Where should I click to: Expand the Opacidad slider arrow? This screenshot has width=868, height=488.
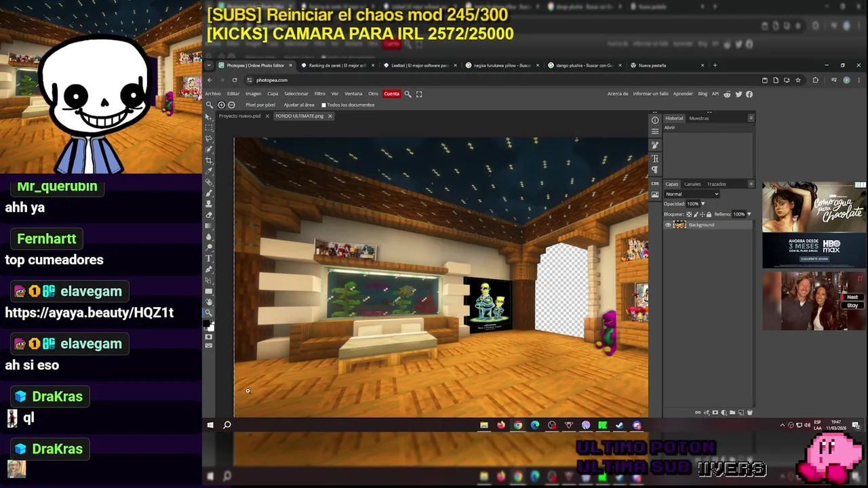click(x=703, y=203)
